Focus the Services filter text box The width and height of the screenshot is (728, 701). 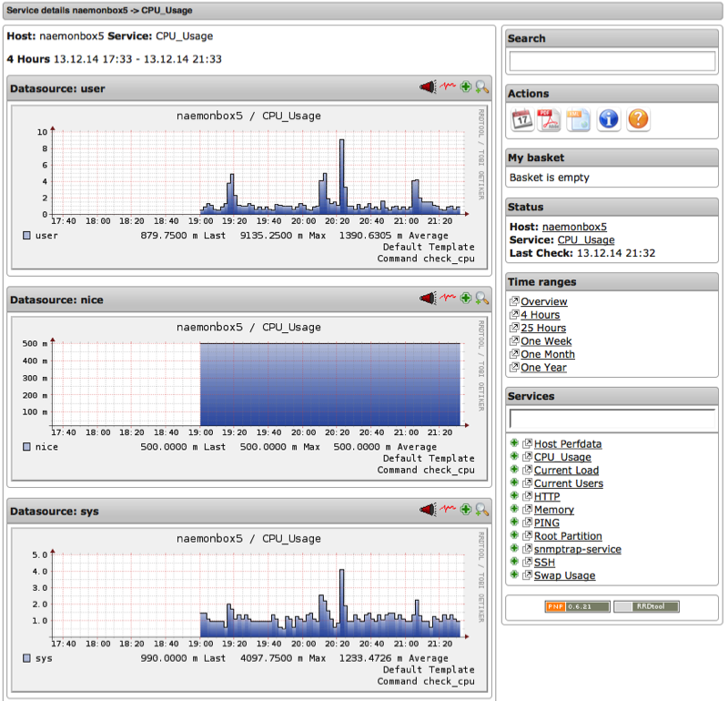[x=612, y=420]
